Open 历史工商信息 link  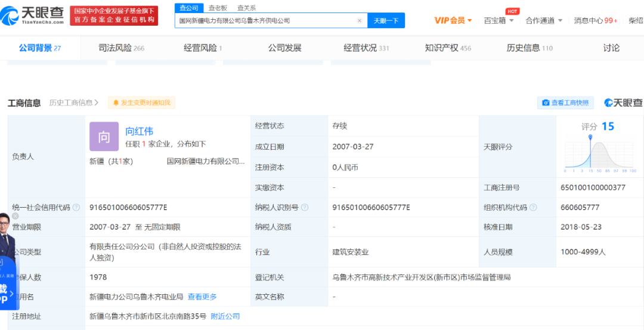(x=74, y=103)
